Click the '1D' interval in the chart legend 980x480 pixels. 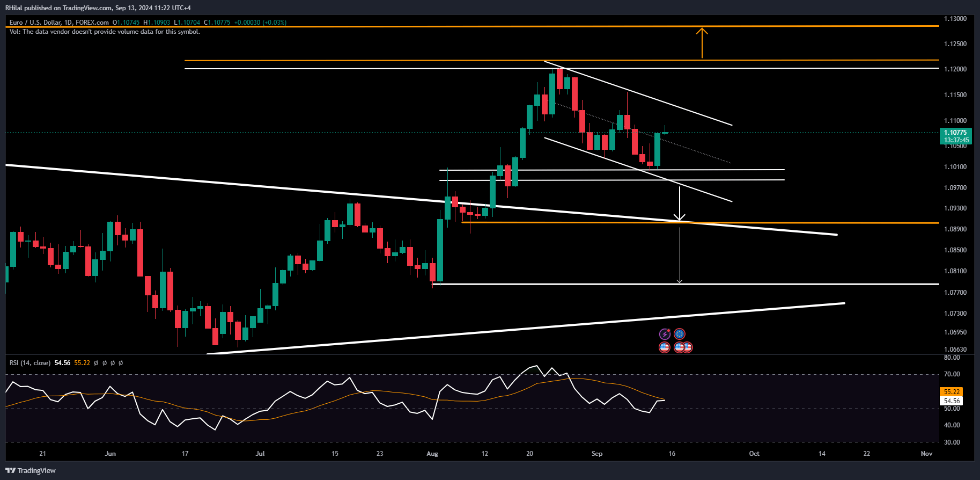click(68, 23)
